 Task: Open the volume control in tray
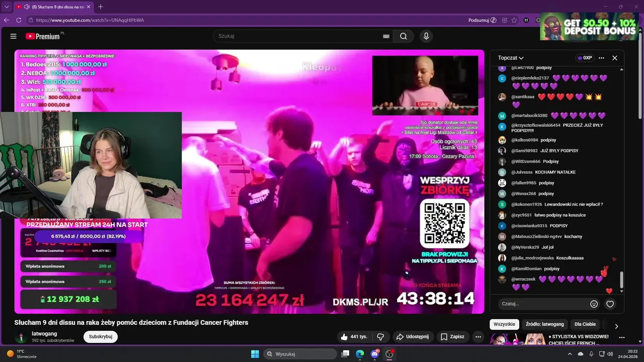click(x=610, y=354)
